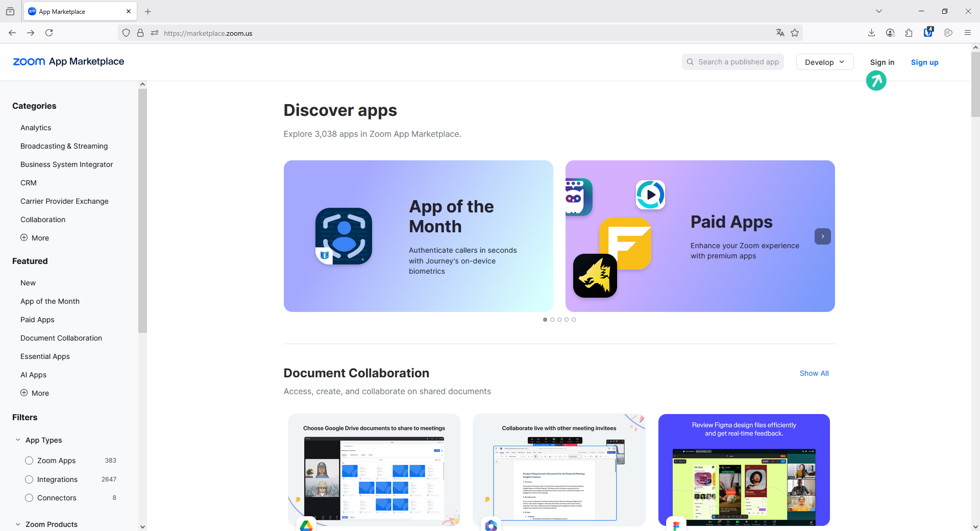Advance carousel with next arrow button

pyautogui.click(x=823, y=236)
